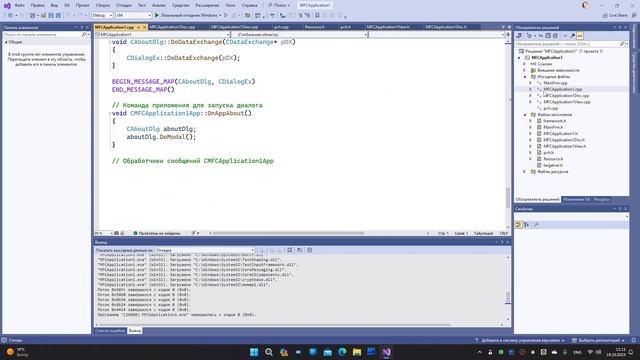Click clear all icon in Output panel
640x360 pixels.
(289, 250)
